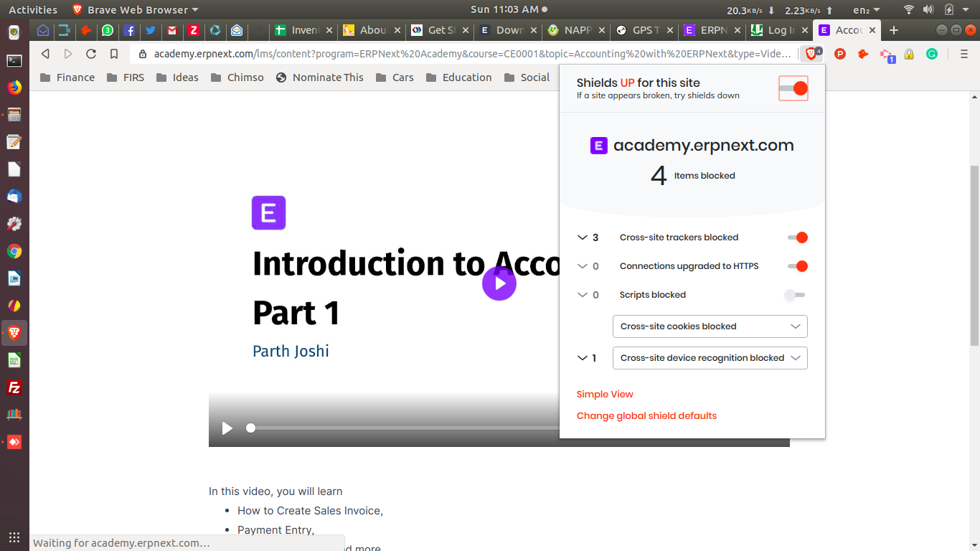The width and height of the screenshot is (980, 551).
Task: Open the Nominate This bookmark
Action: (x=319, y=77)
